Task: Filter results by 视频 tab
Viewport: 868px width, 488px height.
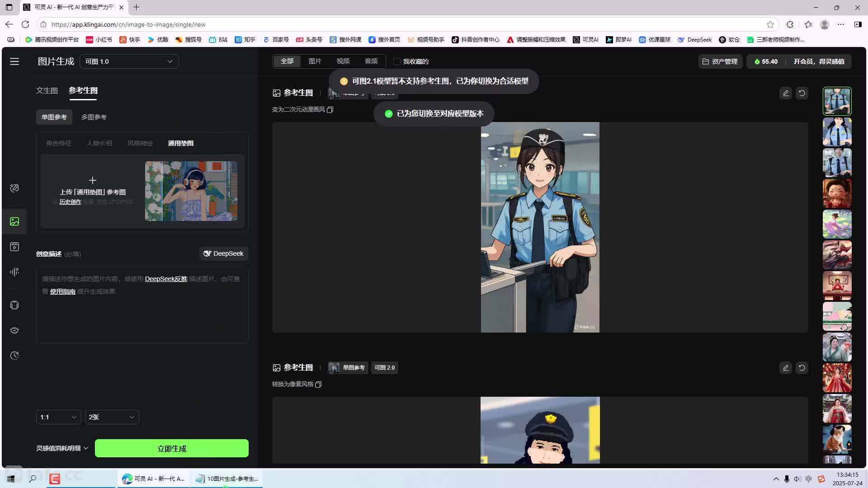Action: click(x=343, y=61)
